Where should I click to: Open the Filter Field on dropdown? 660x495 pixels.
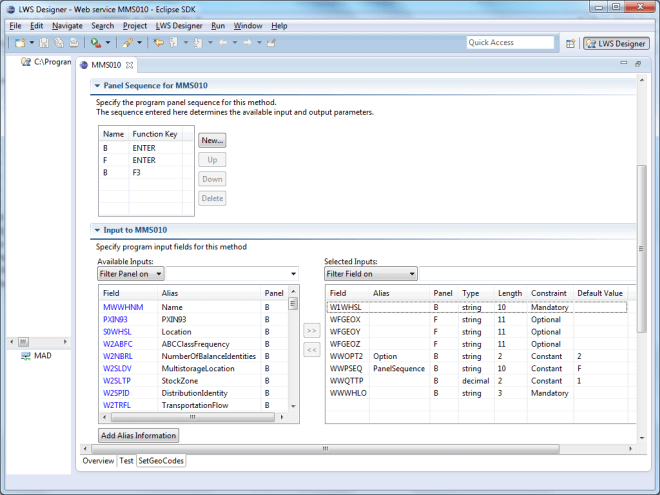pos(370,273)
